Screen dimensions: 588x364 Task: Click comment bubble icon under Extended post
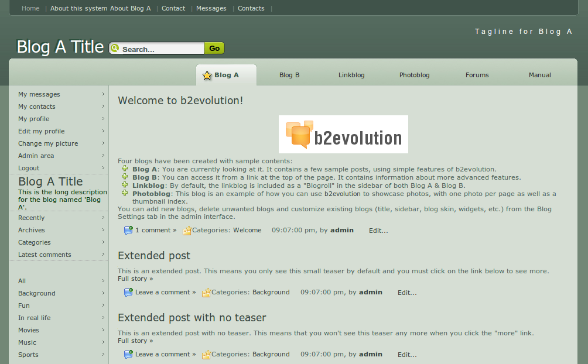[x=128, y=293]
